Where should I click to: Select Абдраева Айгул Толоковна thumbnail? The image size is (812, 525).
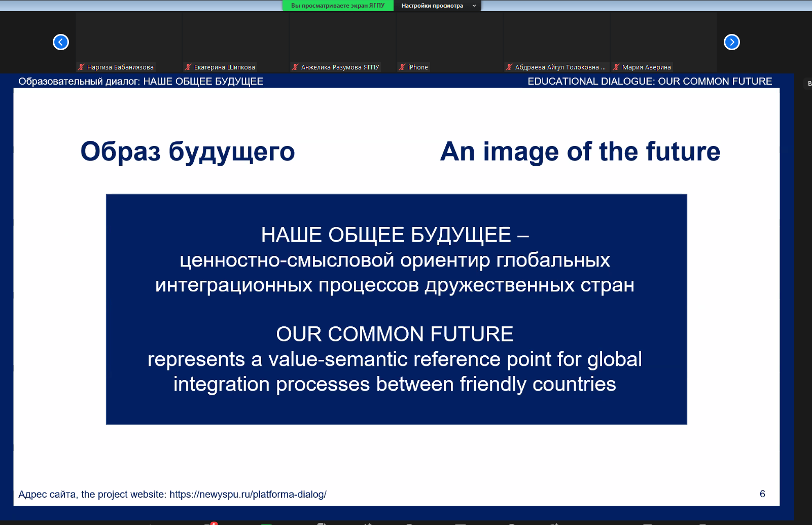[x=557, y=43]
